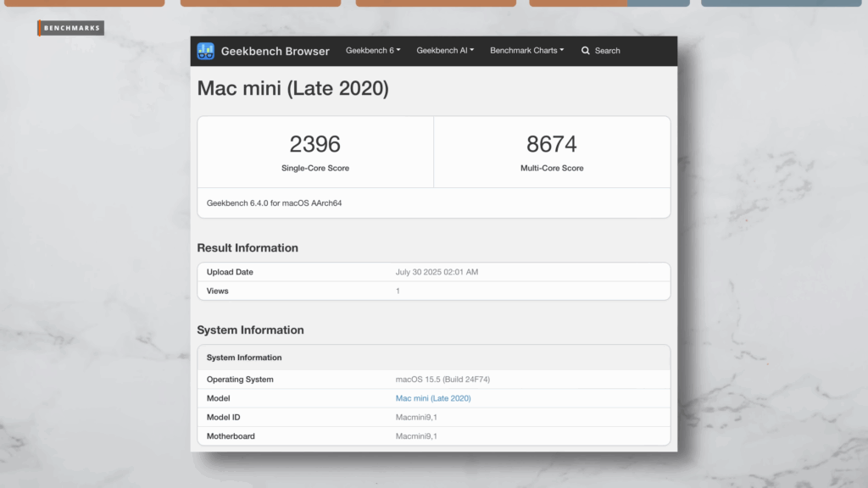868x488 pixels.
Task: Click the Model ID Macmini9,1 value
Action: 416,417
